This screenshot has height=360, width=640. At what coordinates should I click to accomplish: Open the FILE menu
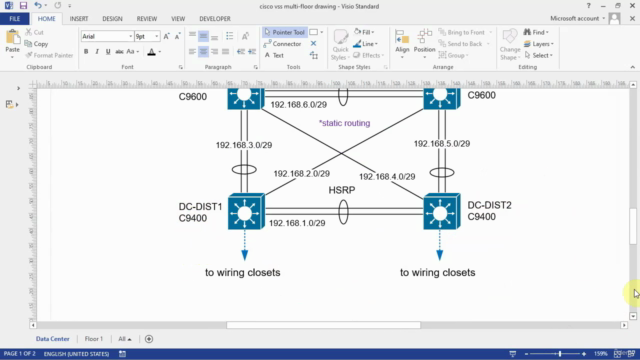15,19
